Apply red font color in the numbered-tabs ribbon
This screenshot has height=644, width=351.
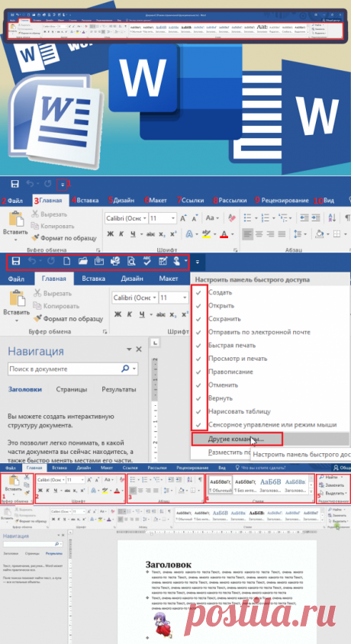[x=224, y=234]
